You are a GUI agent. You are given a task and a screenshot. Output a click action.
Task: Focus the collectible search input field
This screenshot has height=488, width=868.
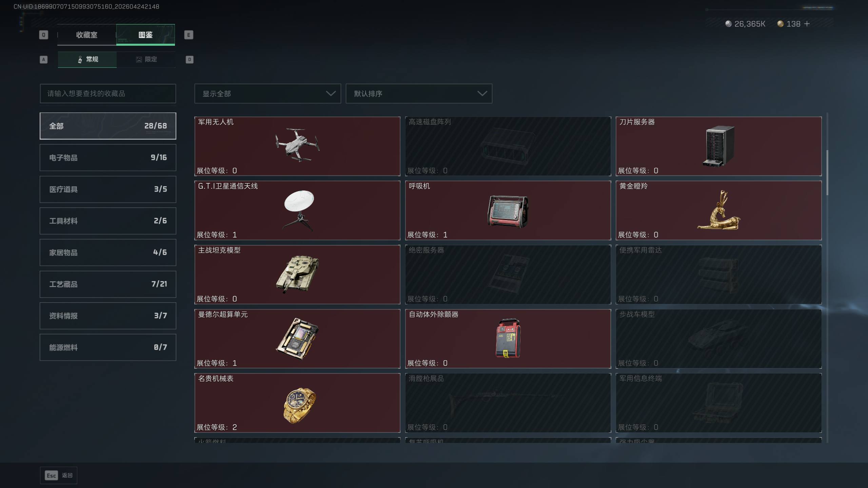[x=108, y=94]
